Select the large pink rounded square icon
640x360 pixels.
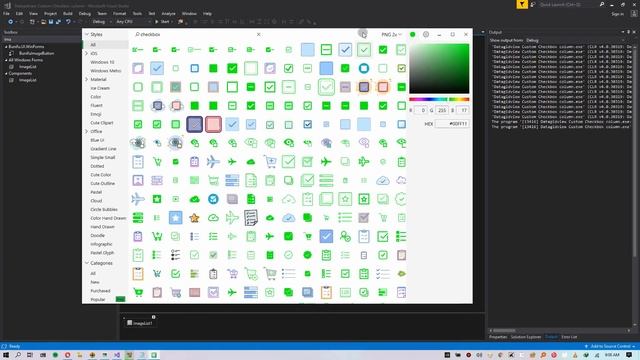point(213,124)
